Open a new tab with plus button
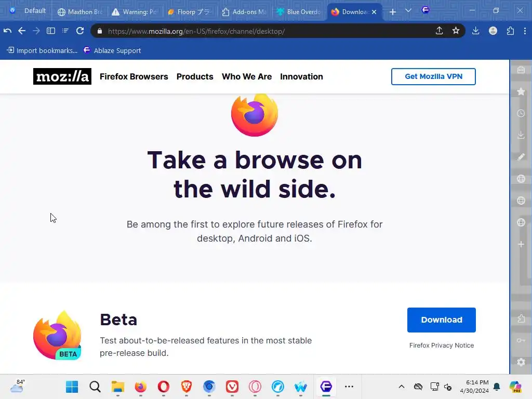 click(x=393, y=12)
